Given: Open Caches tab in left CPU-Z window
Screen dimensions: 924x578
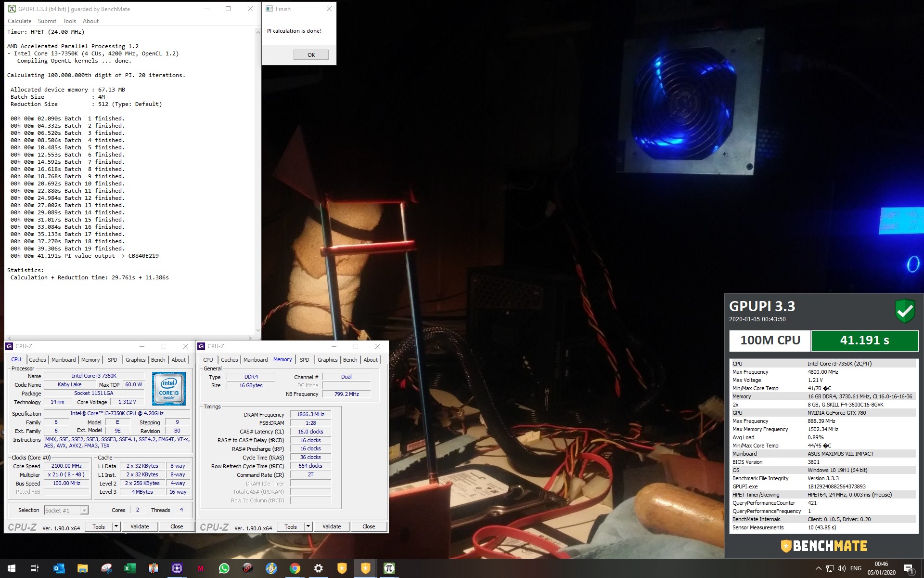Looking at the screenshot, I should pos(38,360).
